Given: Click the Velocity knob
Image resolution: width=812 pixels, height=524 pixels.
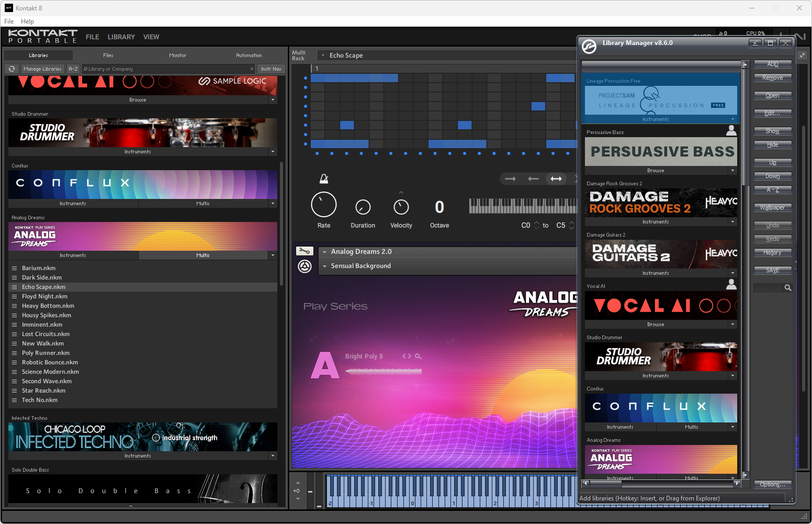Looking at the screenshot, I should pyautogui.click(x=401, y=207).
